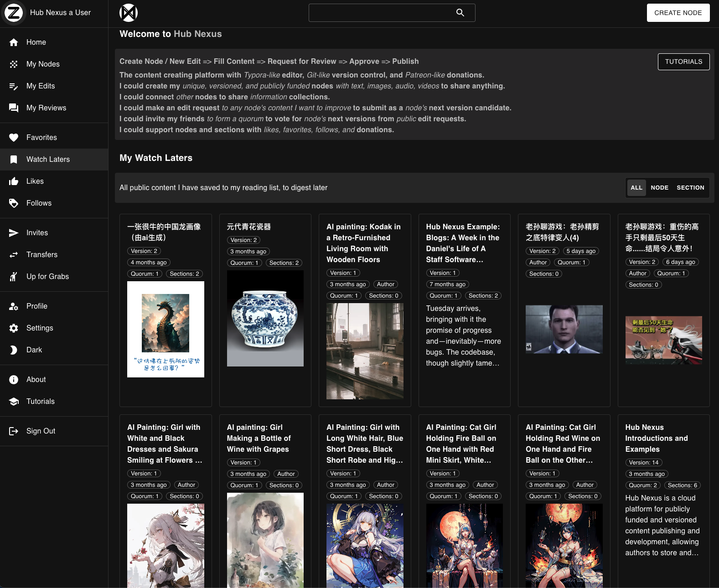This screenshot has width=719, height=588.
Task: Open the Home menu item
Action: 54,42
